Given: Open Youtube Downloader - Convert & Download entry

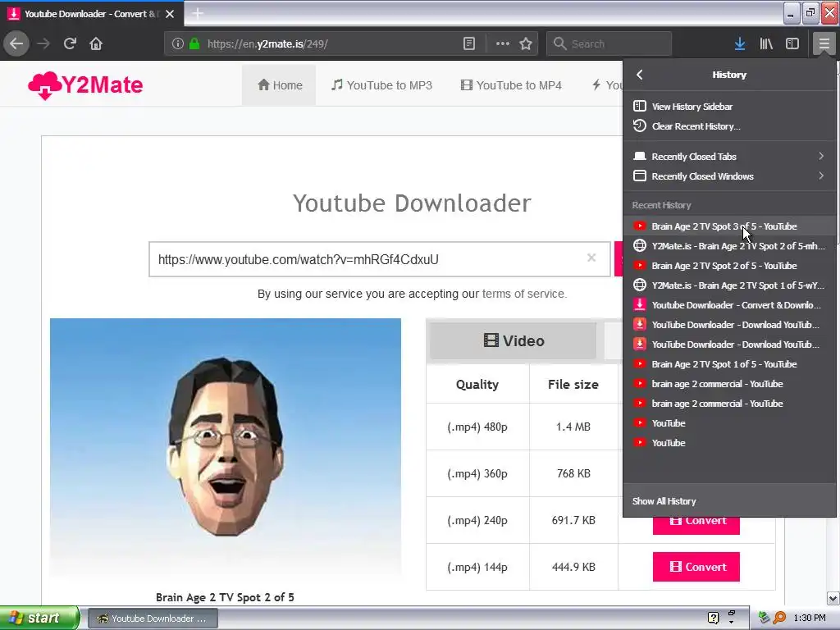Looking at the screenshot, I should [x=729, y=305].
